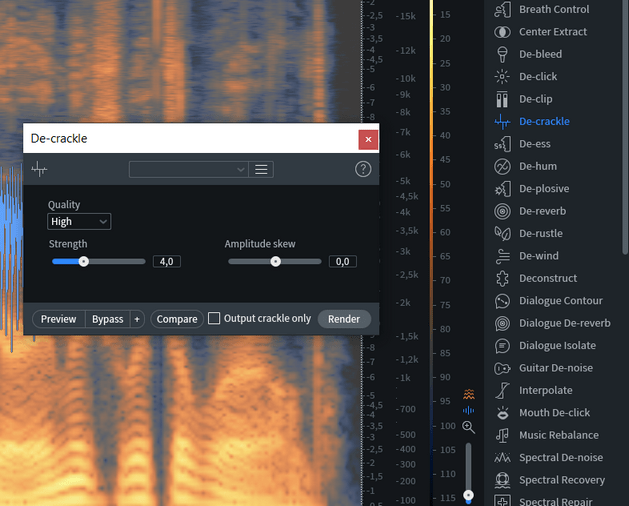This screenshot has width=629, height=506.
Task: Select the Music Rebalance module label
Action: (x=559, y=435)
